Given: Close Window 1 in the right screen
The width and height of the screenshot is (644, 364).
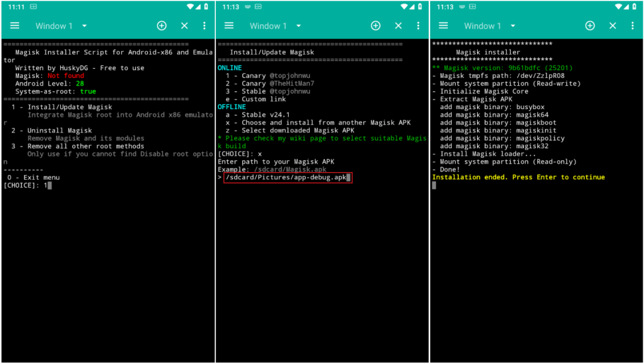Looking at the screenshot, I should click(613, 26).
